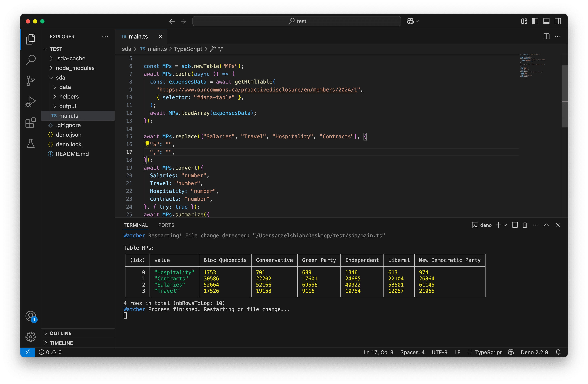Open the Run and Debug view
This screenshot has height=384, width=588.
point(31,102)
